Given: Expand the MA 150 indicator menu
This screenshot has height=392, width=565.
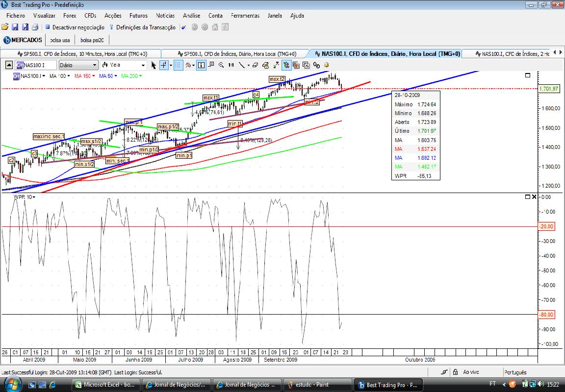Looking at the screenshot, I should point(85,76).
